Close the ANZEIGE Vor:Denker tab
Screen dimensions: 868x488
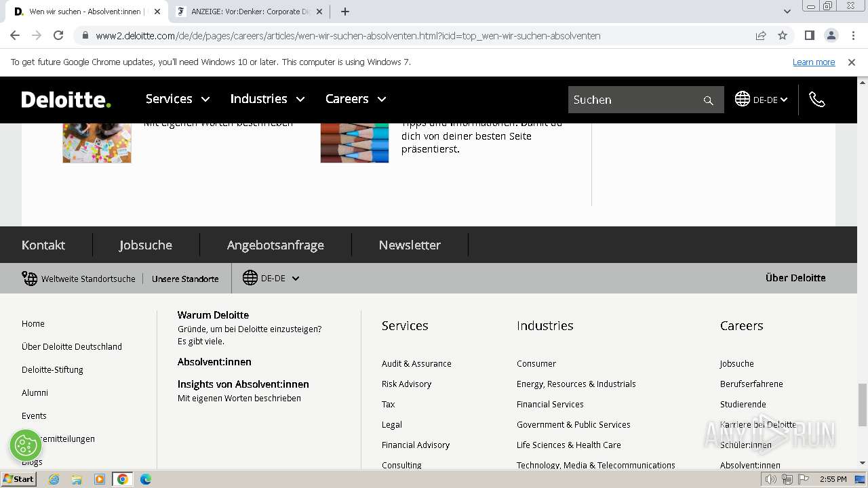(x=319, y=12)
